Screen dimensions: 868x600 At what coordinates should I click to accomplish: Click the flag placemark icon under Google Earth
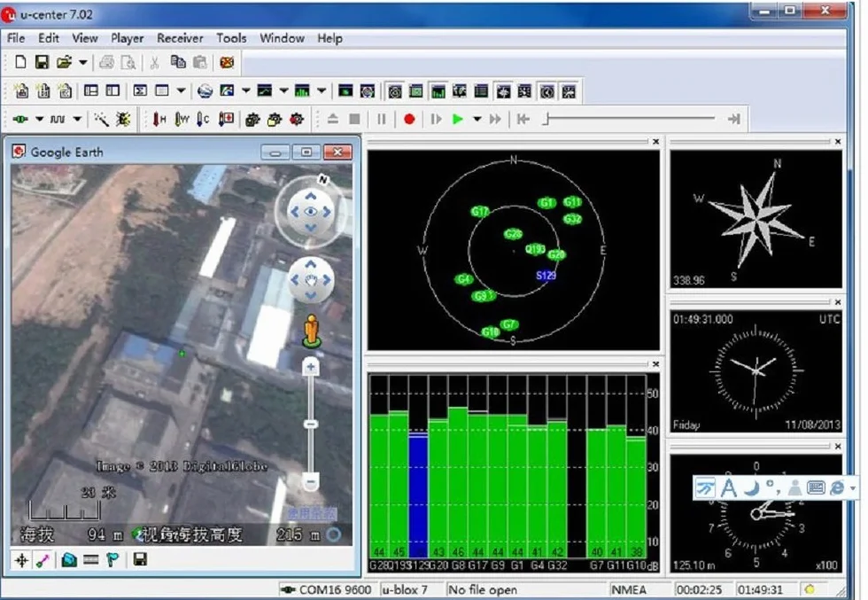pyautogui.click(x=113, y=560)
